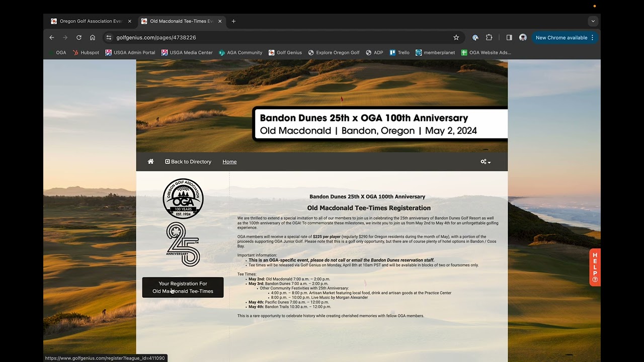Click the OGA-specific event notice text
This screenshot has width=644, height=362.
coord(342,260)
